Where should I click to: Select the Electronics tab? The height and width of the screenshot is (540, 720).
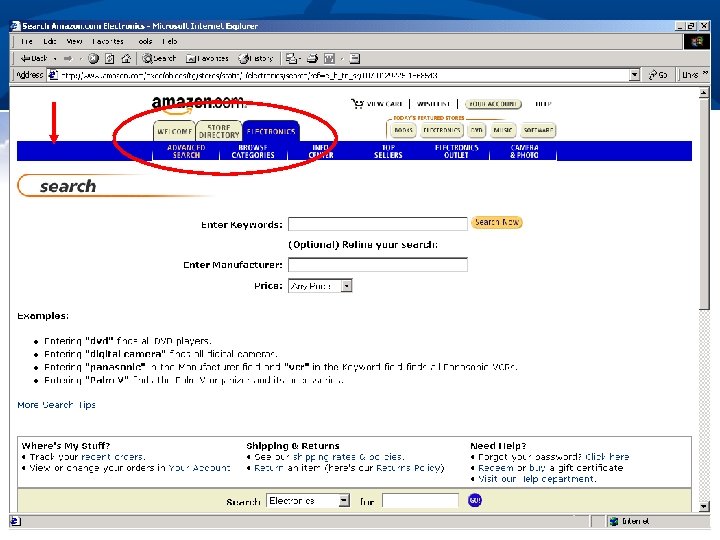271,131
